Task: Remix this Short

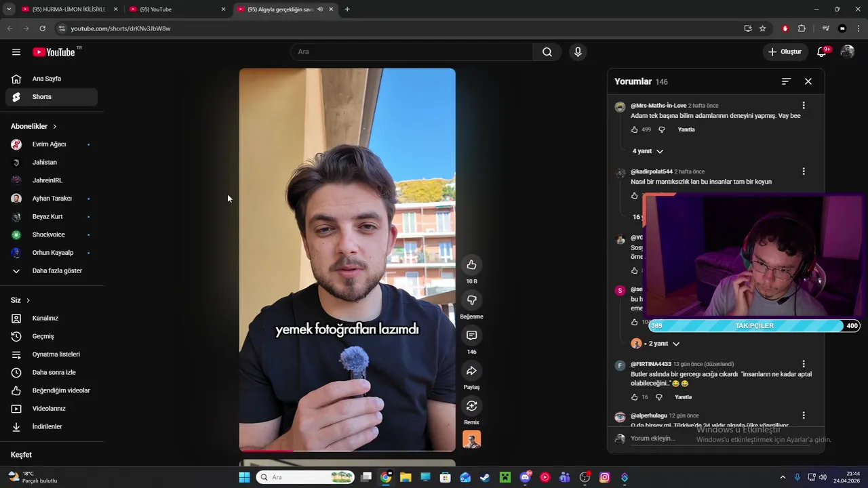Action: click(x=471, y=406)
